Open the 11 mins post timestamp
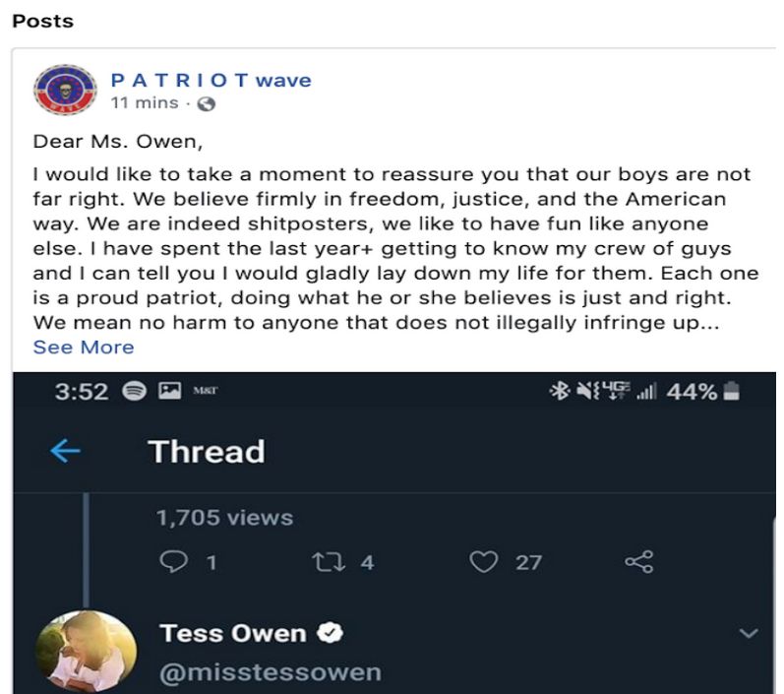Viewport: 784px width, 694px height. tap(145, 102)
